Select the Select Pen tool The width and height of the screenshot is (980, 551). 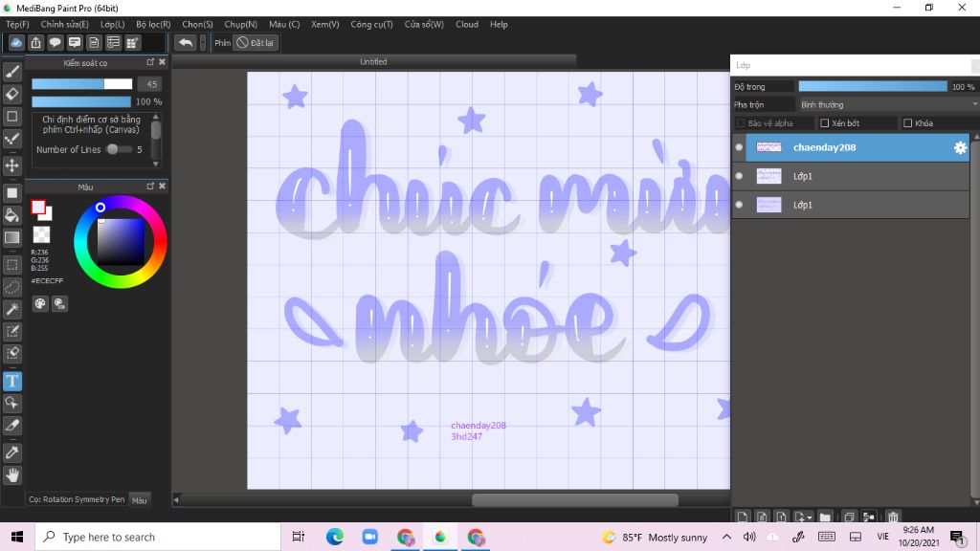coord(11,331)
